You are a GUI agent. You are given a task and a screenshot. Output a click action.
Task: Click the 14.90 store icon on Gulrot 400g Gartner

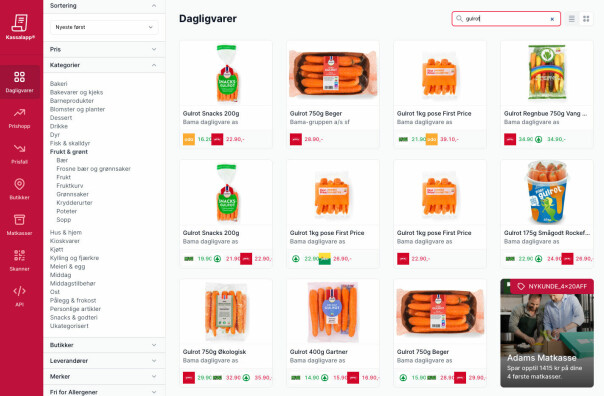295,378
